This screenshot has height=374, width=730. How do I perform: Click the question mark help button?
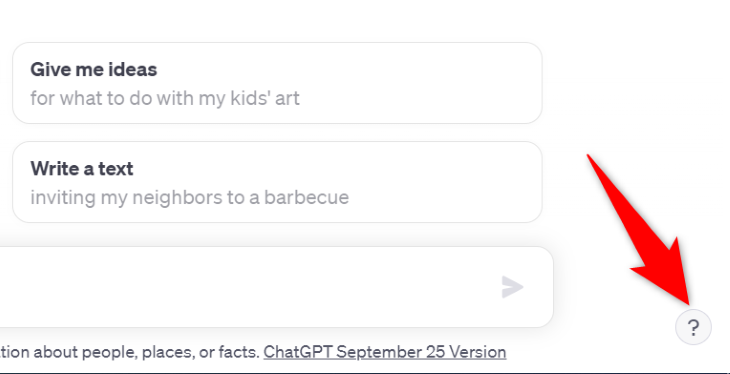pyautogui.click(x=693, y=327)
